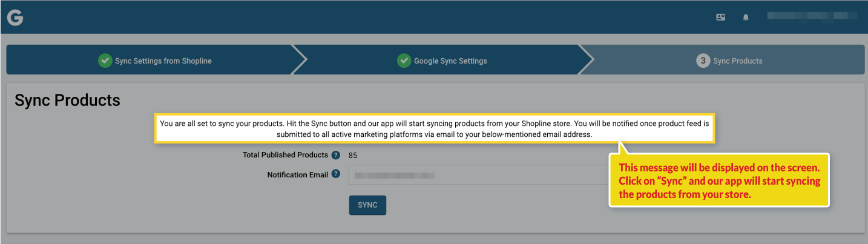This screenshot has height=244, width=868.
Task: Open the blurred account name menu
Action: tap(812, 17)
